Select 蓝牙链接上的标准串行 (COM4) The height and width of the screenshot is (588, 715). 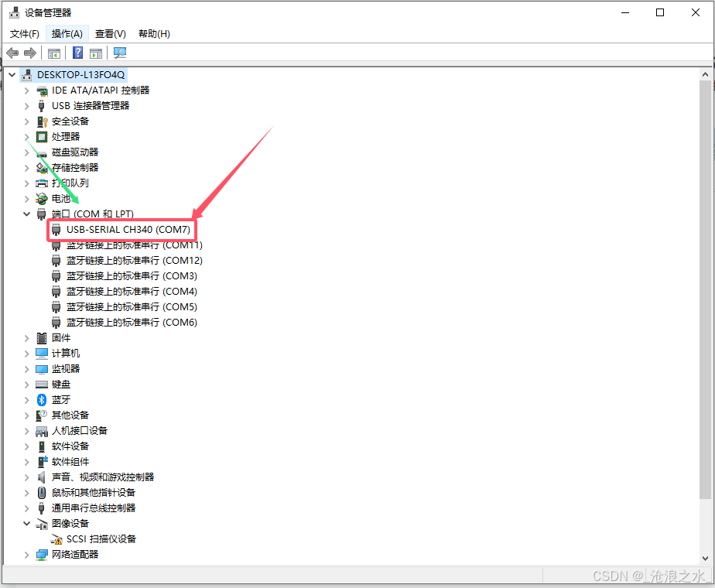[x=132, y=292]
